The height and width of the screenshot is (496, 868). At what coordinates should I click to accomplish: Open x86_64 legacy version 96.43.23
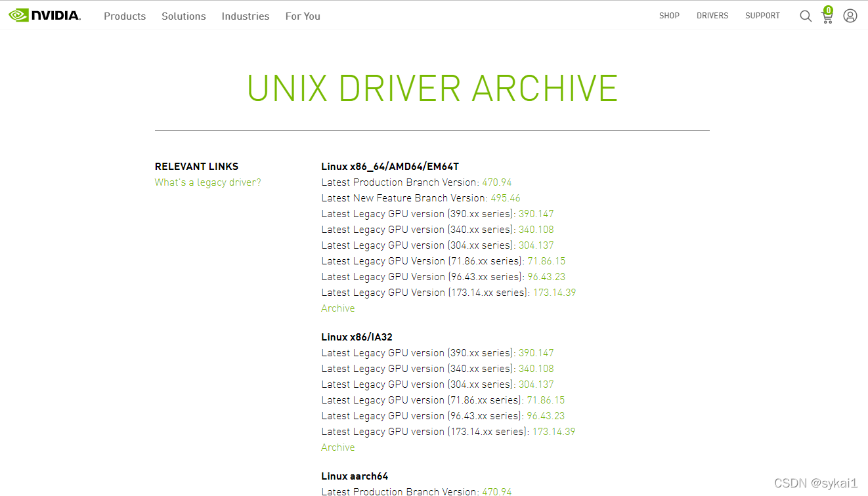[x=546, y=277]
